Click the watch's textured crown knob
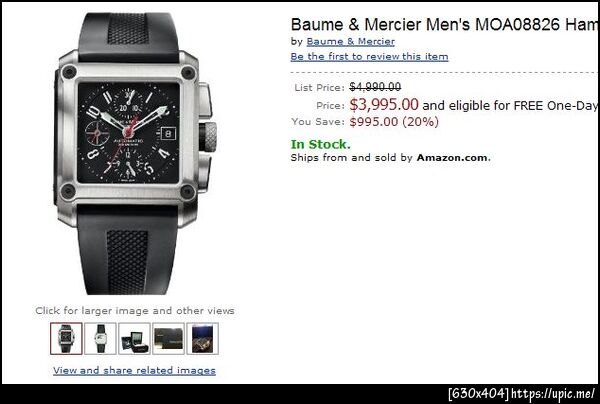 (x=209, y=136)
